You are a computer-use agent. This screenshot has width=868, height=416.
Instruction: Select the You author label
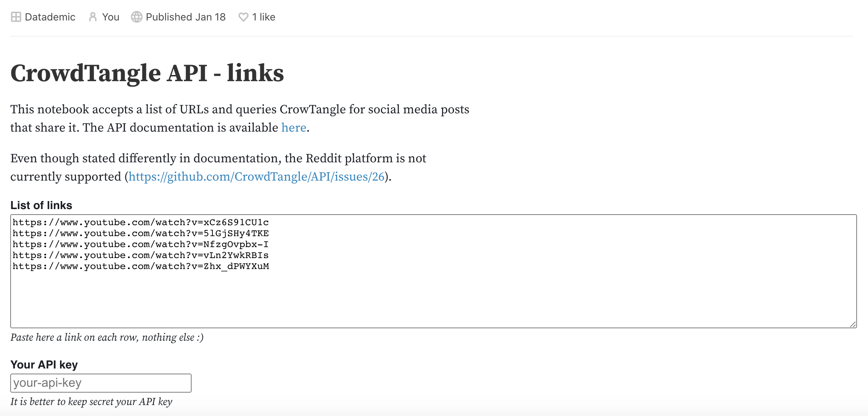click(x=111, y=17)
